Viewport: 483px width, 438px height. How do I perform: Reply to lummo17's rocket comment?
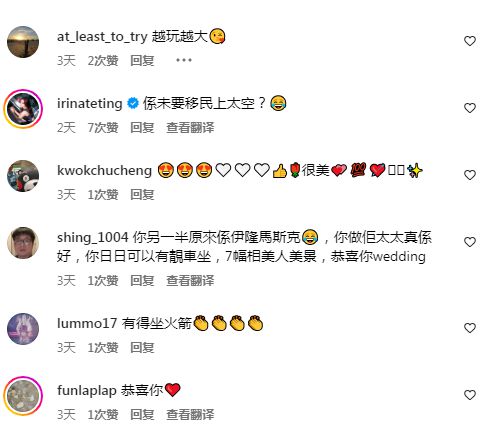(142, 348)
